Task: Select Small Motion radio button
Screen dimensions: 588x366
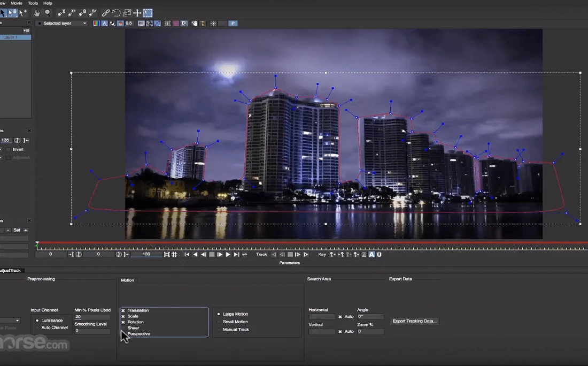Action: pos(219,322)
